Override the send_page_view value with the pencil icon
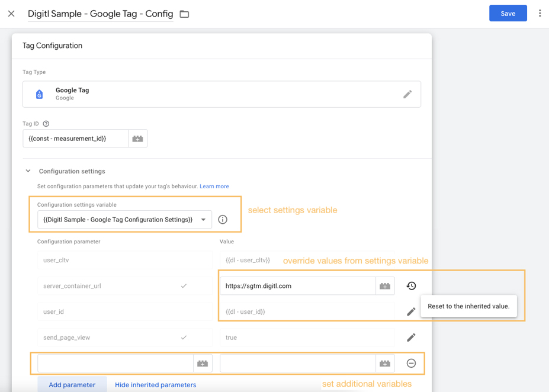The image size is (549, 392). coord(411,338)
